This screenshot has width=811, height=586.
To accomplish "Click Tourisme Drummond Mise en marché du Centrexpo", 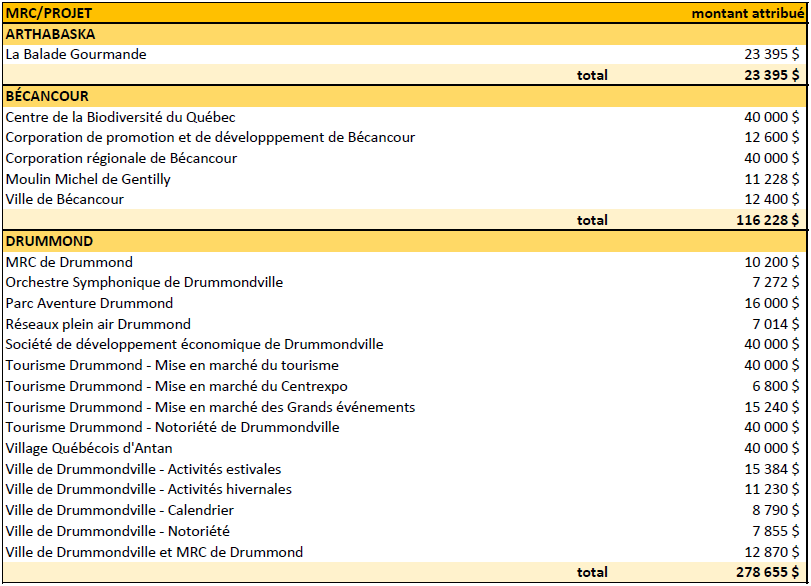I will [x=176, y=386].
